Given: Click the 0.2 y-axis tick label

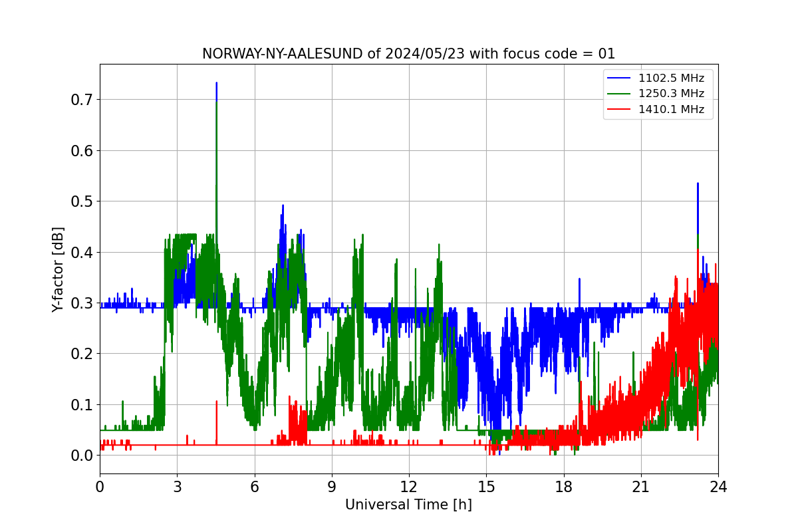Looking at the screenshot, I should click(x=81, y=354).
